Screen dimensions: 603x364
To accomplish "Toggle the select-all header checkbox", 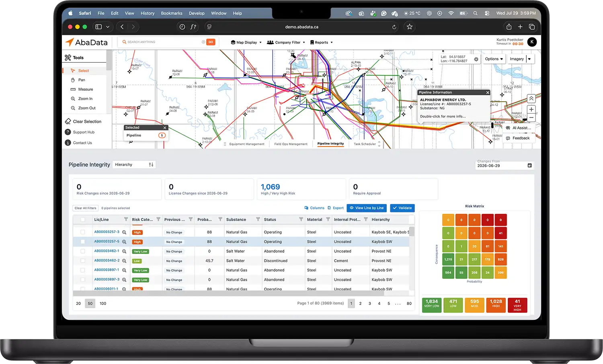I will (83, 219).
